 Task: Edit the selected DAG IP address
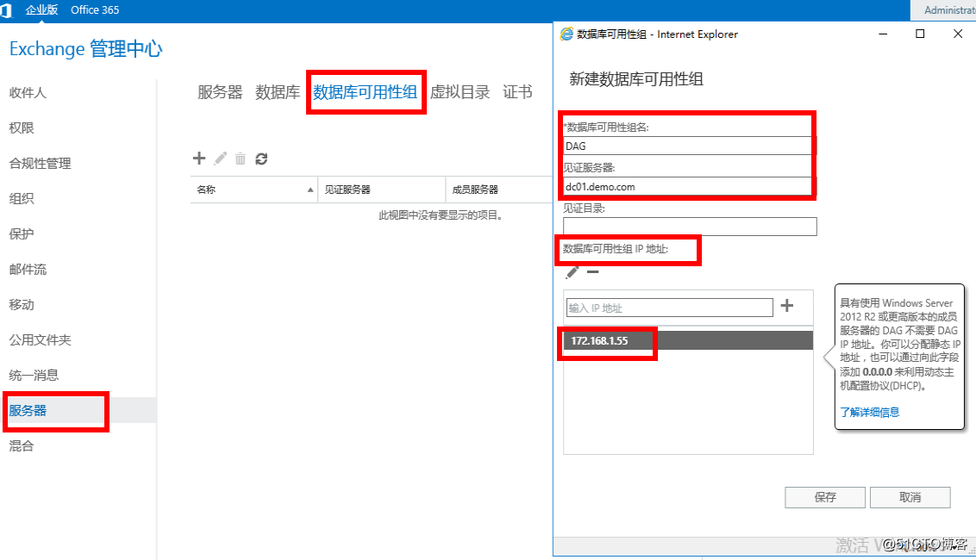click(572, 272)
